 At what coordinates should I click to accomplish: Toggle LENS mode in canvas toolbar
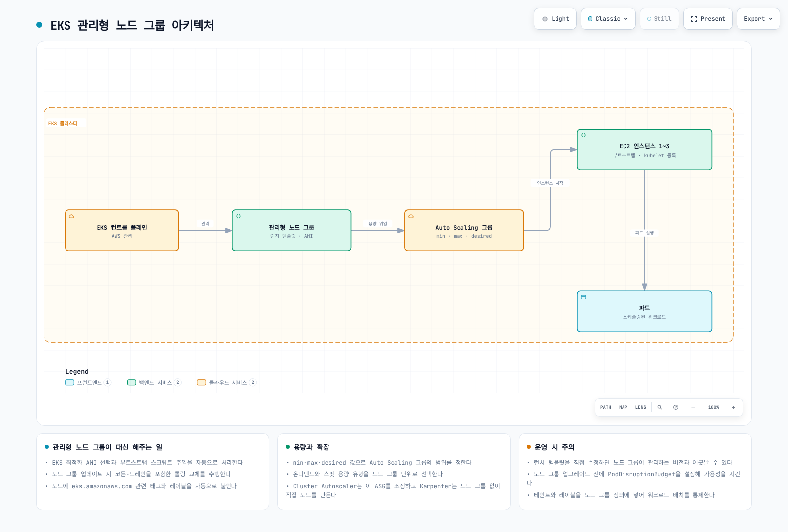[640, 407]
